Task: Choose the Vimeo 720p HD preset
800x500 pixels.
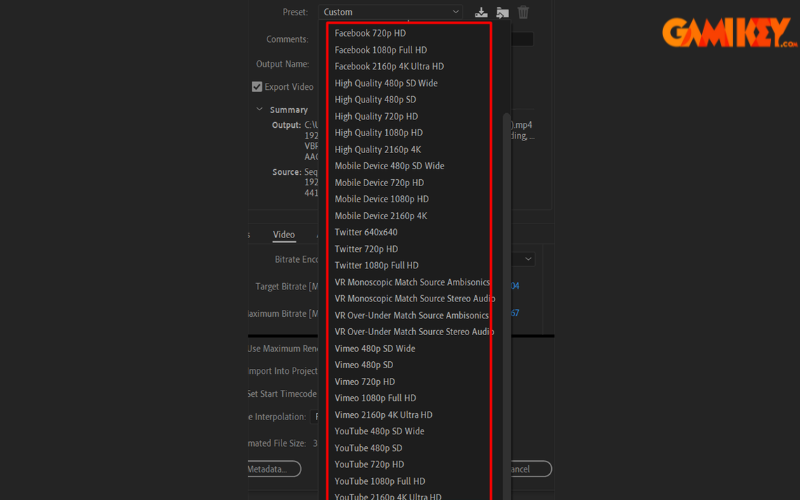Action: click(x=364, y=382)
